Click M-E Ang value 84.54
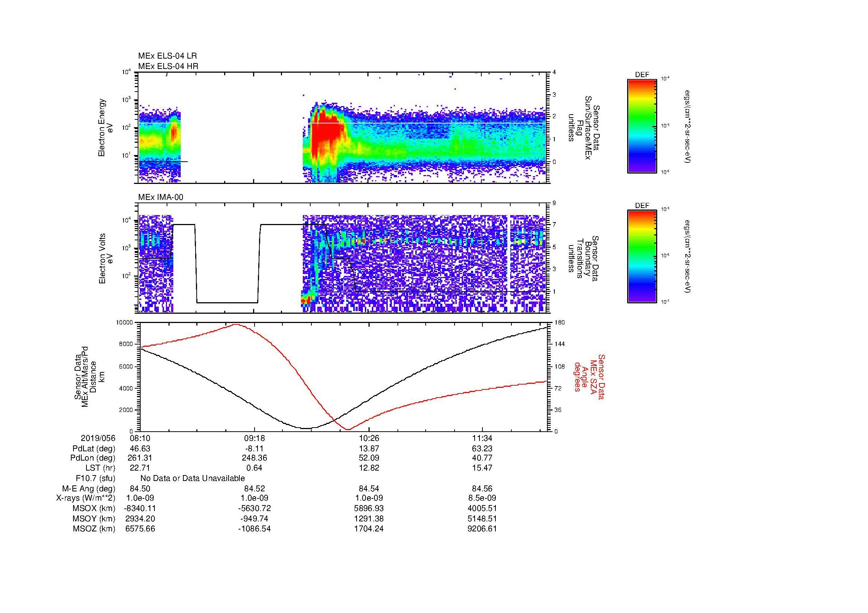The height and width of the screenshot is (613, 868). tap(369, 488)
